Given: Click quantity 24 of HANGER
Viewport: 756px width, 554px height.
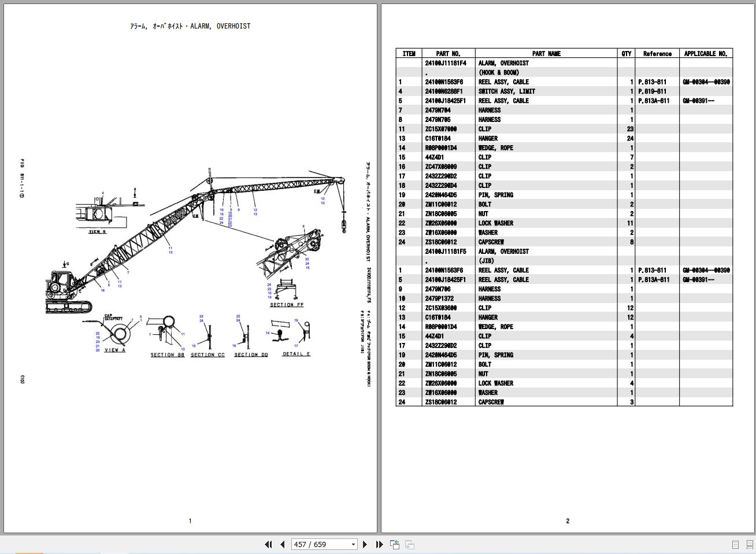Looking at the screenshot, I should point(630,138).
